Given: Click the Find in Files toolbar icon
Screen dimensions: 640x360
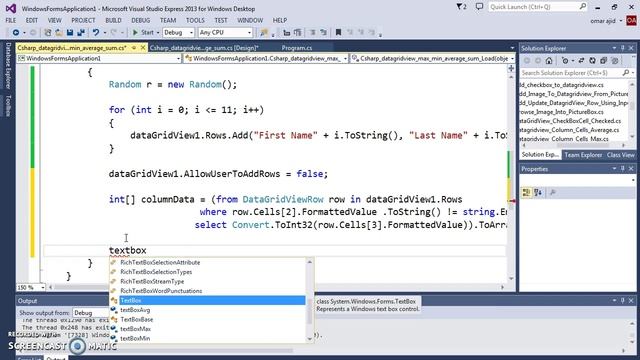Looking at the screenshot, I should (264, 32).
